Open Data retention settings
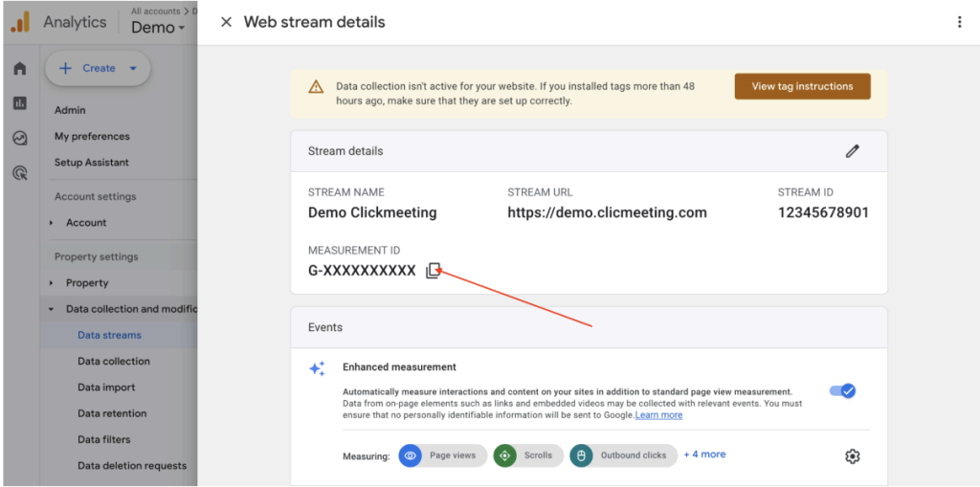Viewport: 980px width, 487px height. [112, 413]
